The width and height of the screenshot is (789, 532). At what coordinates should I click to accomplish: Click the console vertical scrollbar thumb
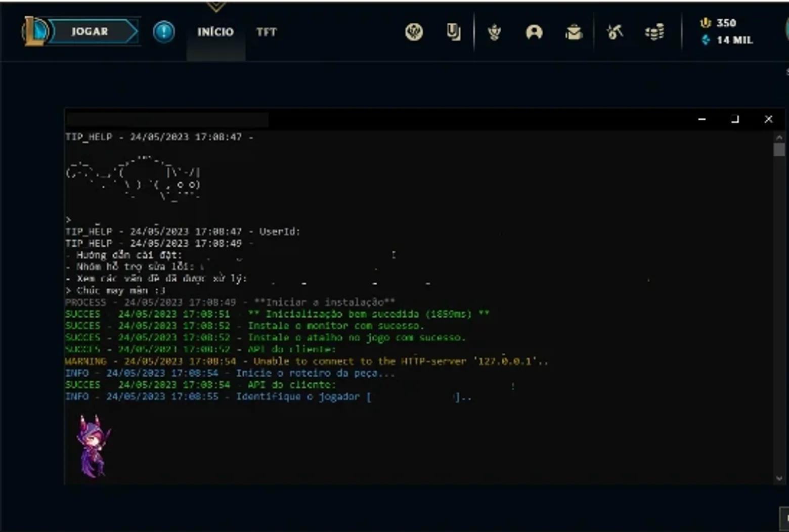pos(779,150)
